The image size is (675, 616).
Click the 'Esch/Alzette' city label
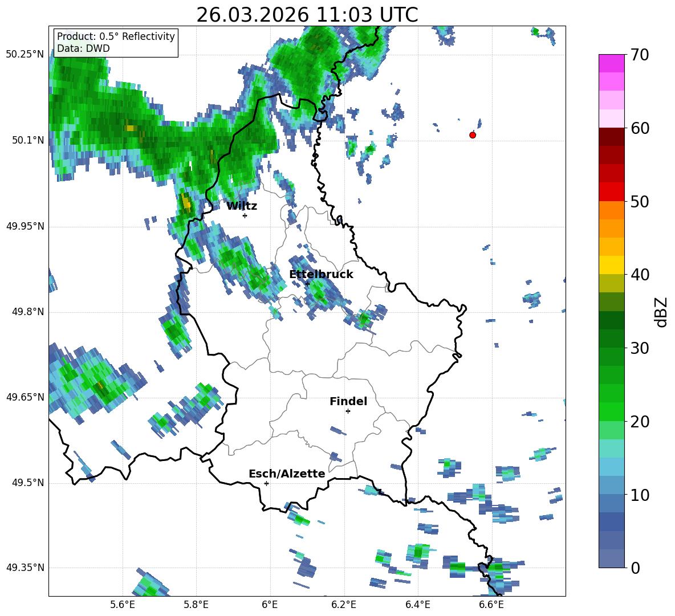[287, 474]
